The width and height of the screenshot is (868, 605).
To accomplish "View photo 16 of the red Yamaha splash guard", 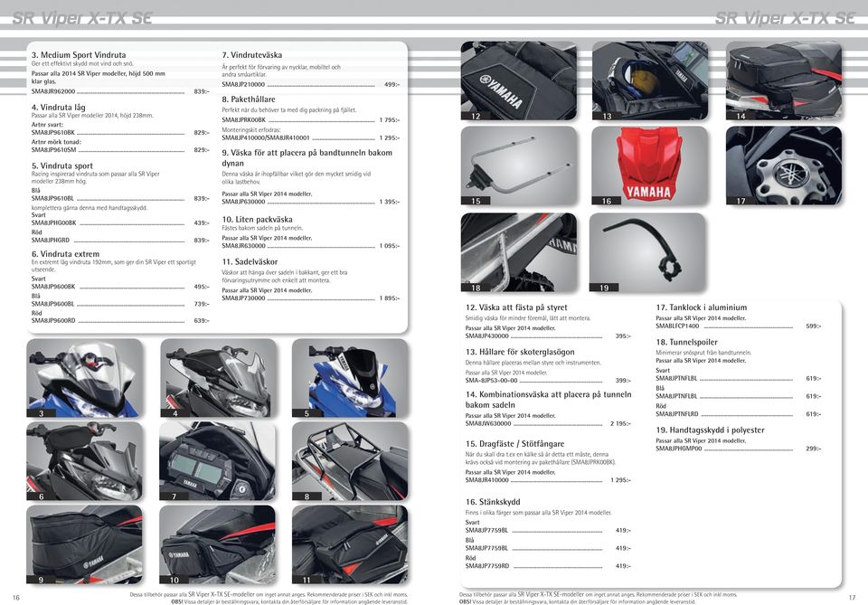I will (650, 165).
